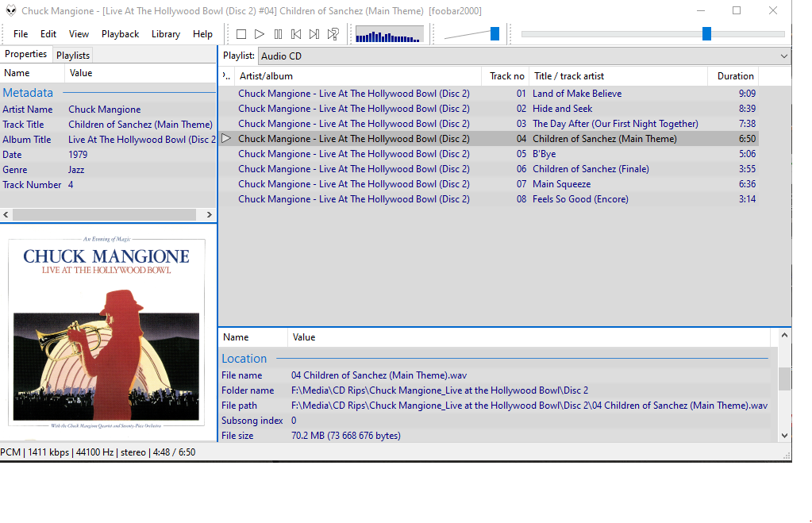Select track 02 Hide and Seek
This screenshot has height=523, width=812.
click(x=489, y=108)
